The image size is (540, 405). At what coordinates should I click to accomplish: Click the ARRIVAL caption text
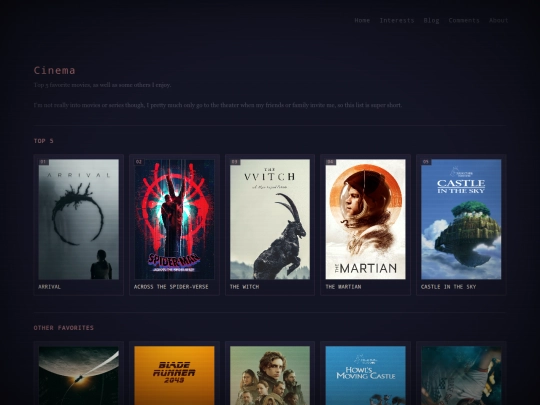tap(50, 287)
